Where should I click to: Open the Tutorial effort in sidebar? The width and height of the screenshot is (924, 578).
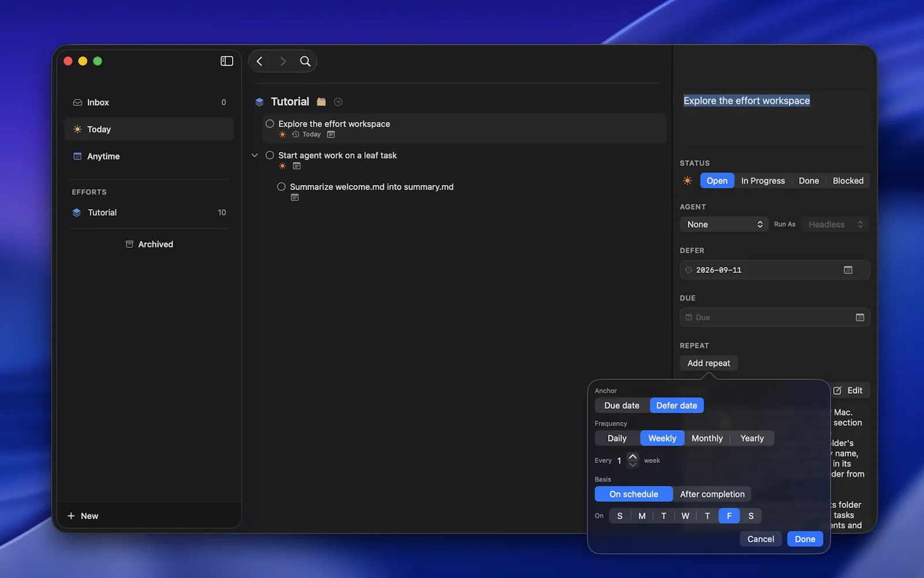(x=149, y=213)
